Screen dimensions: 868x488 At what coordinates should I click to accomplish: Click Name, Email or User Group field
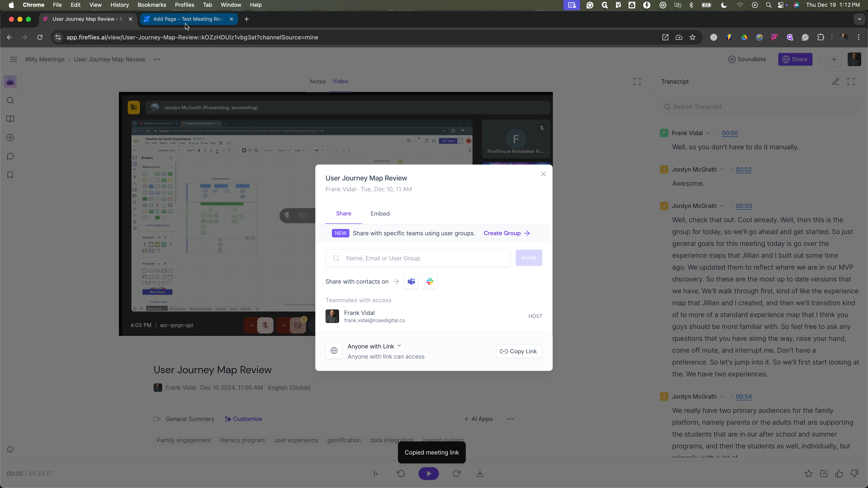pyautogui.click(x=417, y=258)
